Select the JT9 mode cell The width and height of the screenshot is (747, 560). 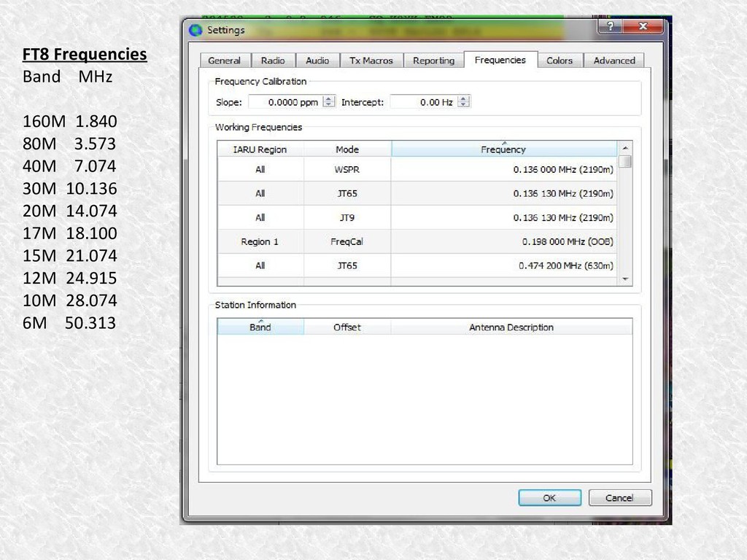(347, 217)
